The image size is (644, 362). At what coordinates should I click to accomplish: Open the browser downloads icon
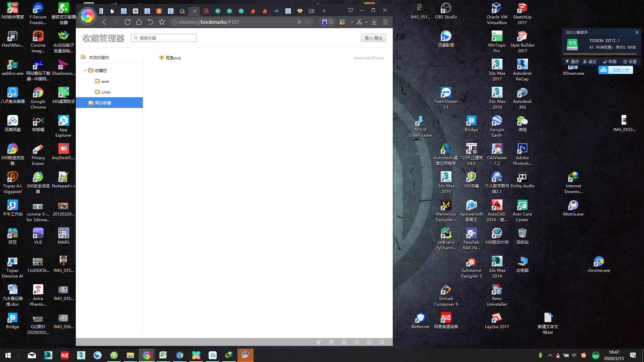coord(374,22)
